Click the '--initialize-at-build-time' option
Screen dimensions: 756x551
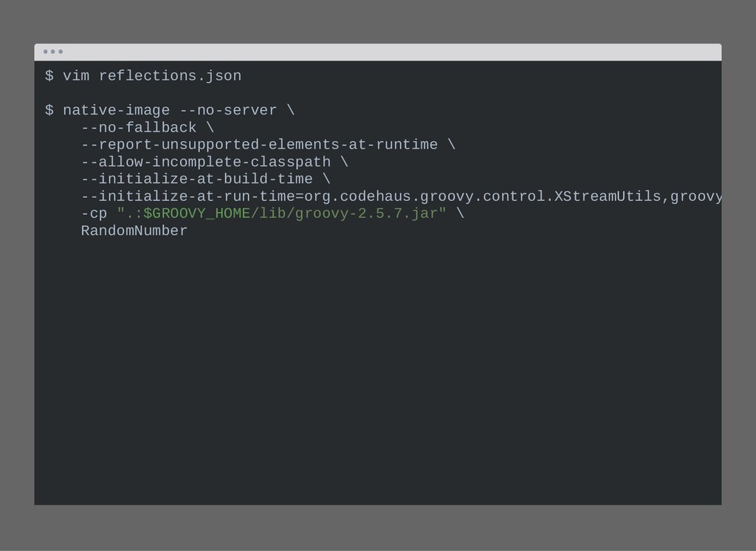(196, 179)
